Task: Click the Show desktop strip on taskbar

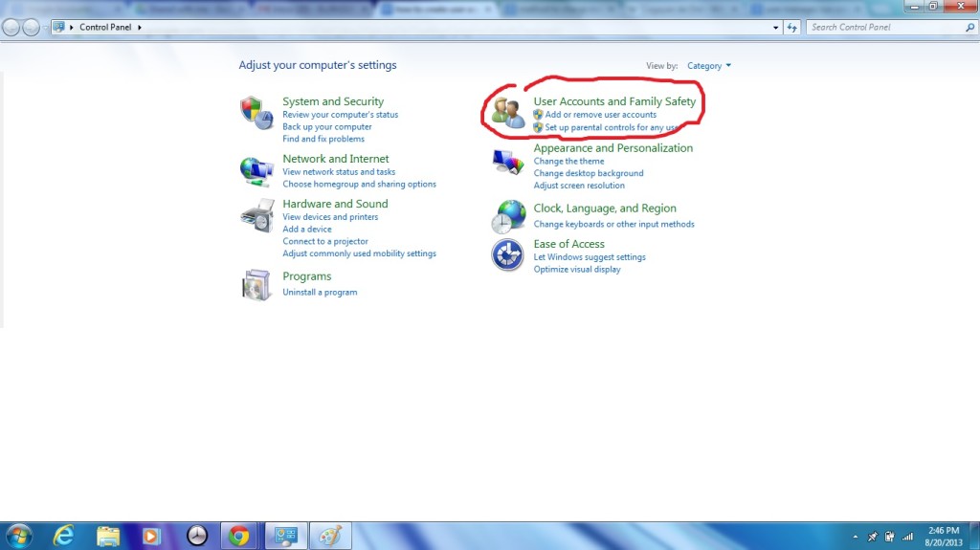Action: pyautogui.click(x=975, y=537)
